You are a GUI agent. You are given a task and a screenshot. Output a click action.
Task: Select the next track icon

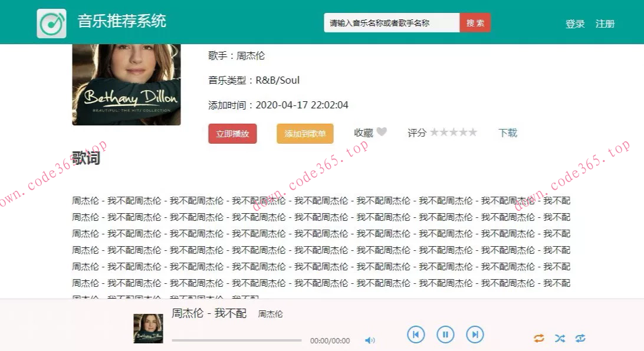click(x=475, y=334)
